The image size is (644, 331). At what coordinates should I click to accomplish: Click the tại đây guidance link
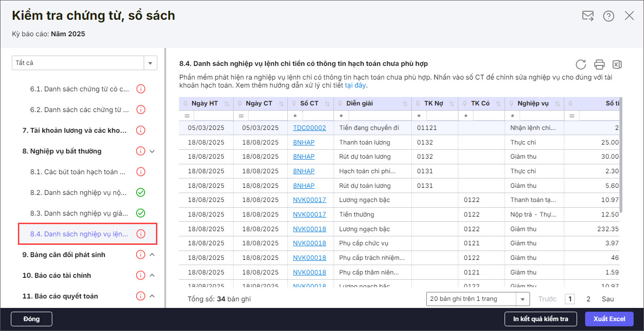click(355, 85)
